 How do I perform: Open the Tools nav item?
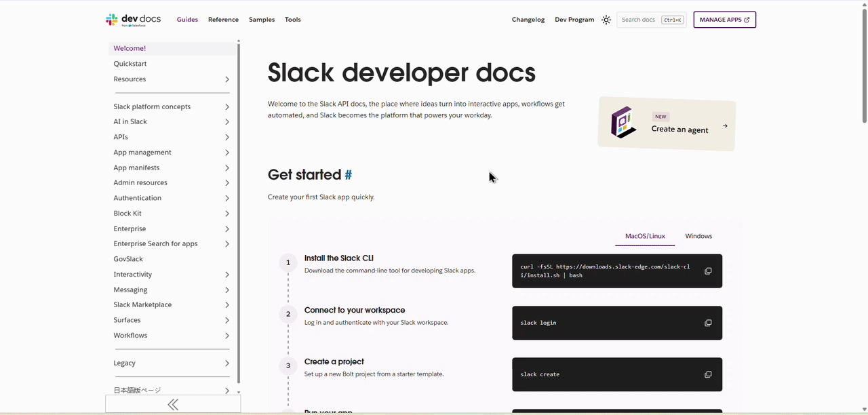pos(293,20)
